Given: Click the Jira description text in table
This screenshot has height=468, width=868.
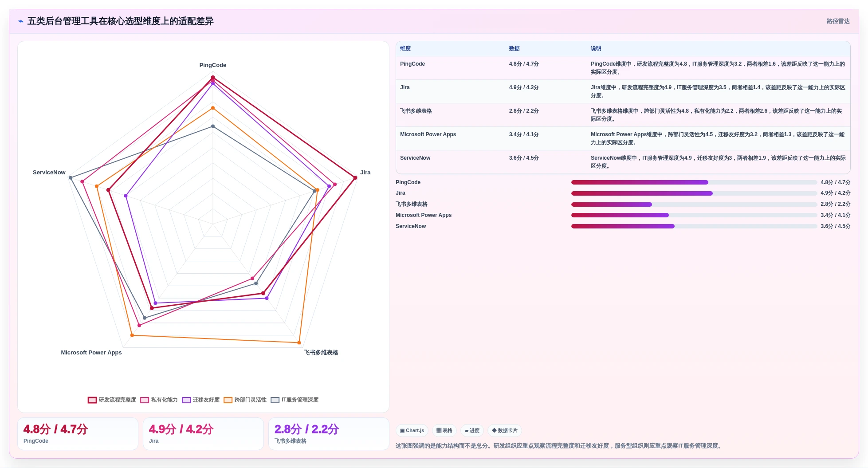Looking at the screenshot, I should click(x=718, y=91).
